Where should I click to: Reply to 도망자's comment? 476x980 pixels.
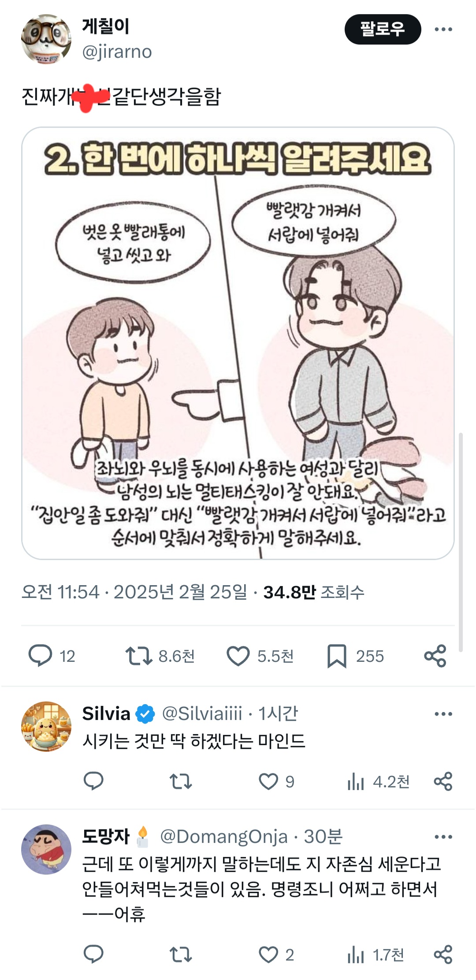pyautogui.click(x=93, y=954)
